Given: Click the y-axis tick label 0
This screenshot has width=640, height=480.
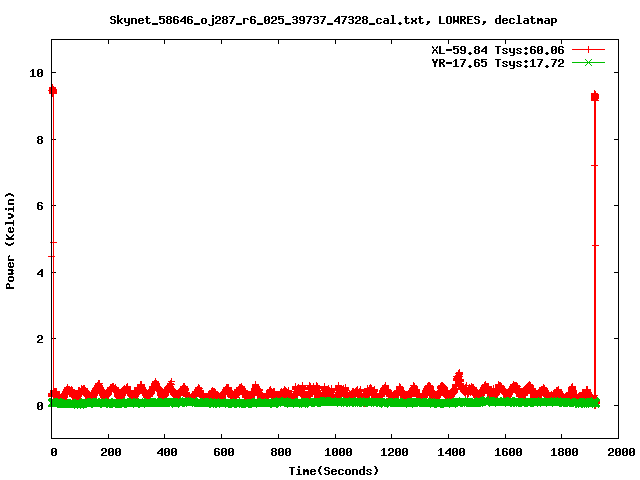Looking at the screenshot, I should pos(40,406).
